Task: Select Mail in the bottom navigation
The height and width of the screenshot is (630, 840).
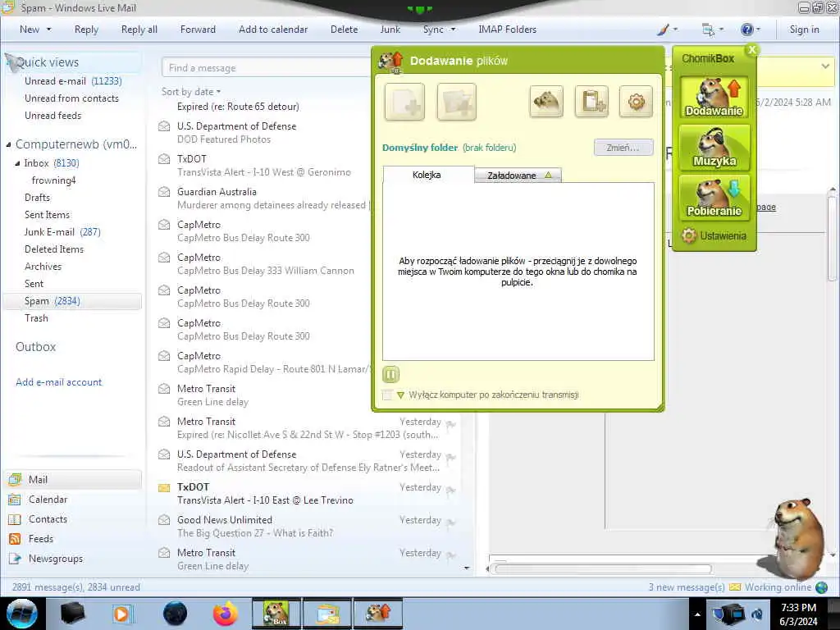Action: click(73, 479)
